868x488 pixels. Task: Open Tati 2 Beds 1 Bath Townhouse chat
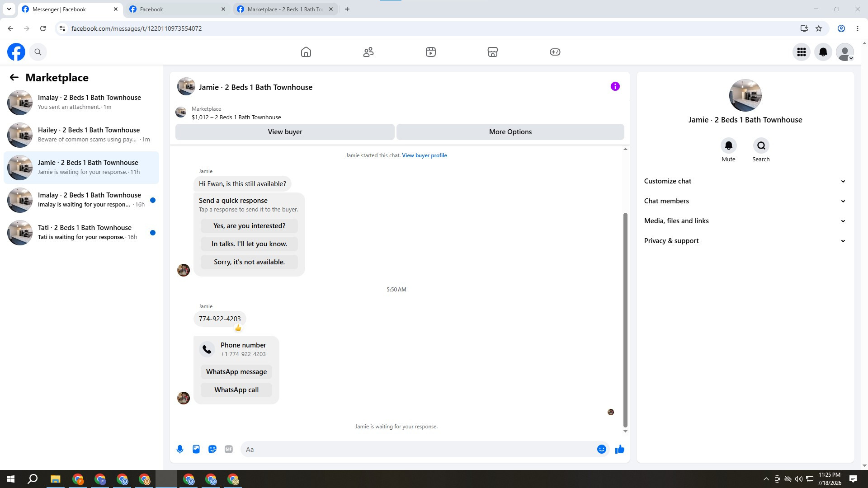[x=81, y=232]
